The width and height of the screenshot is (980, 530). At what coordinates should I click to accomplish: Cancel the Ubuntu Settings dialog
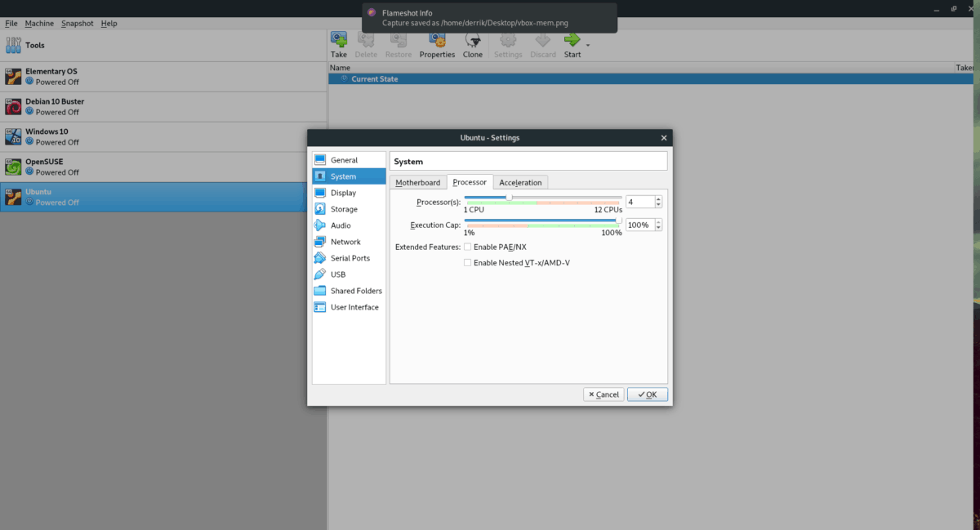[x=604, y=394]
